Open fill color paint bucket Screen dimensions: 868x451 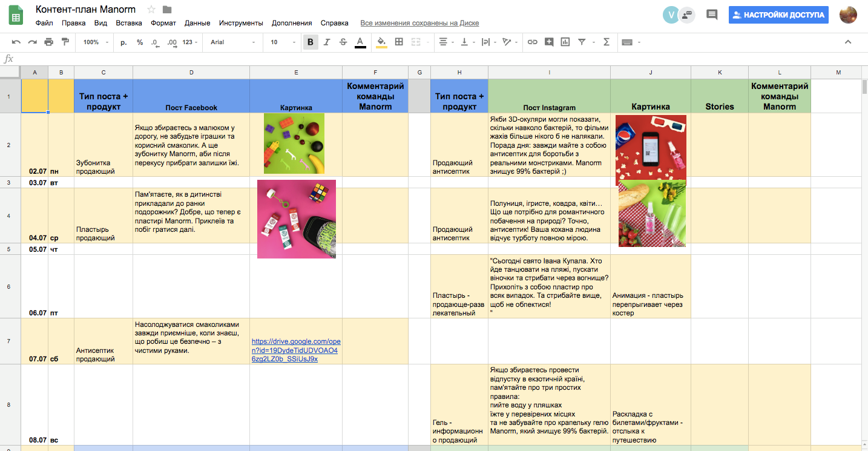click(x=381, y=42)
